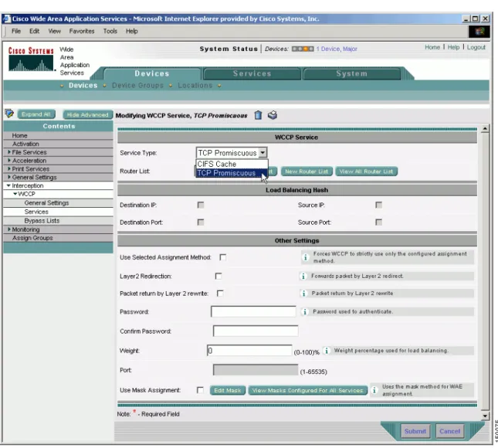Viewport: 498px width, 448px height.
Task: Click info icon beside mask method description
Action: (x=374, y=390)
